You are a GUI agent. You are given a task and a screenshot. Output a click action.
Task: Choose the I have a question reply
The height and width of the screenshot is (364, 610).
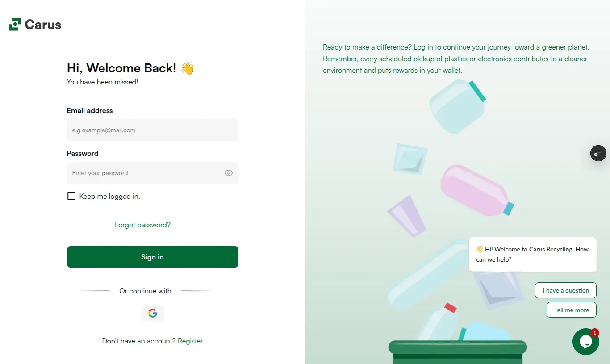[566, 290]
